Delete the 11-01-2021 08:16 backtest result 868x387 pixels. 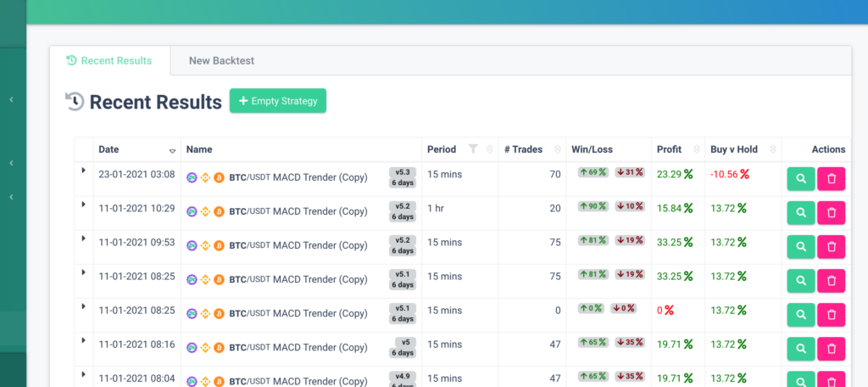click(x=831, y=348)
